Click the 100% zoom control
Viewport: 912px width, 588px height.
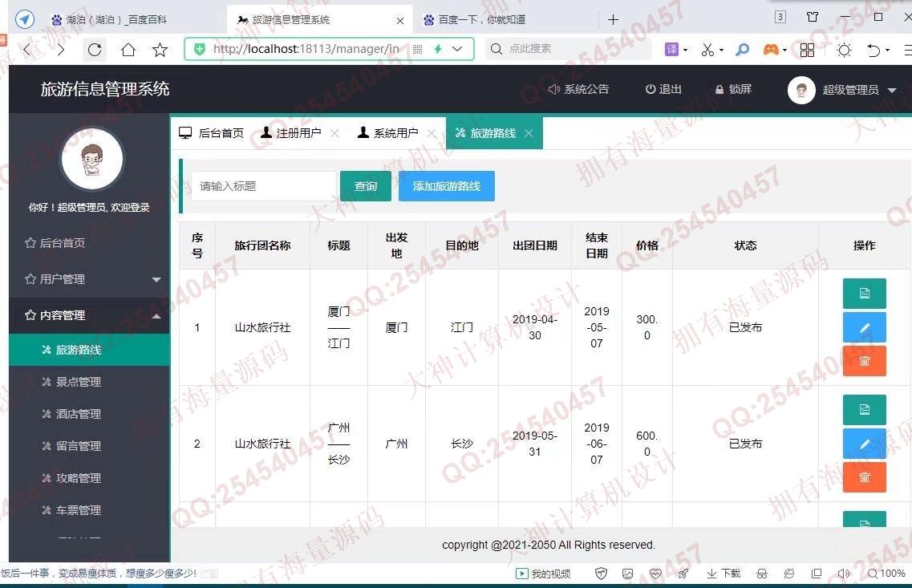tap(886, 574)
